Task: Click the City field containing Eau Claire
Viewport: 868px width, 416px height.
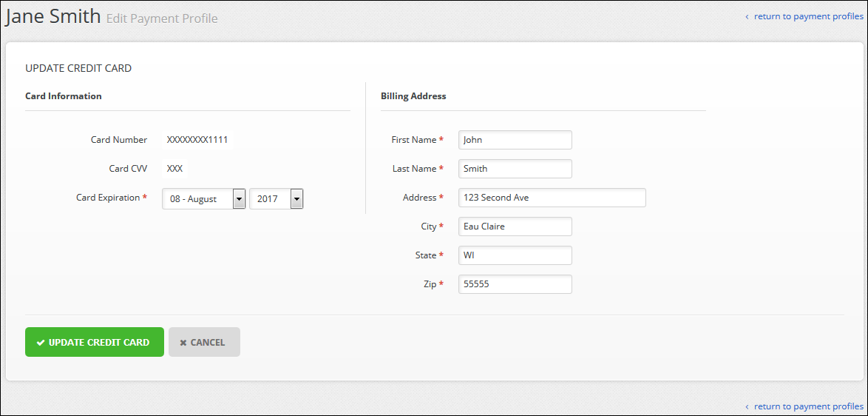Action: tap(515, 226)
